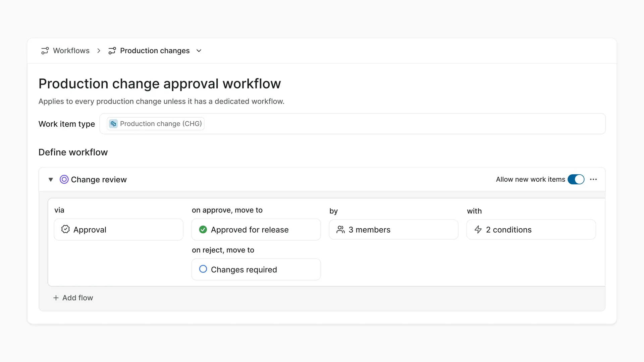Click the green Approved checkmark icon
Screen dimensions: 644x362
pyautogui.click(x=203, y=229)
